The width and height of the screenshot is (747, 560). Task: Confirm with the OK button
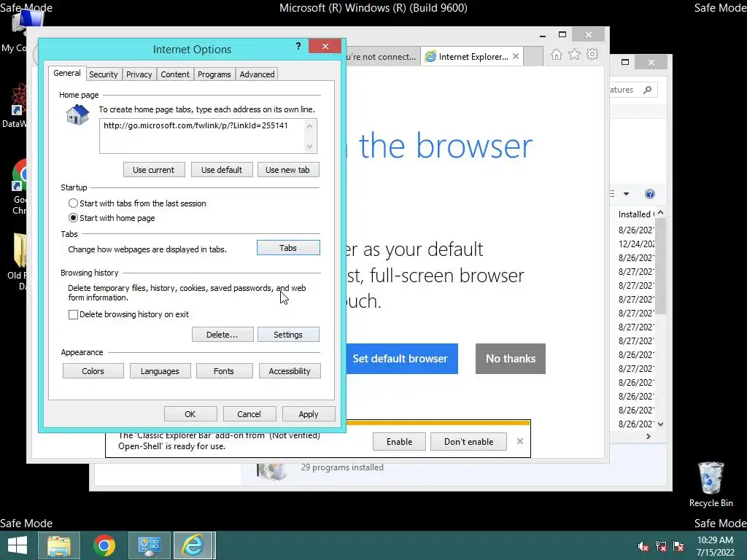190,414
